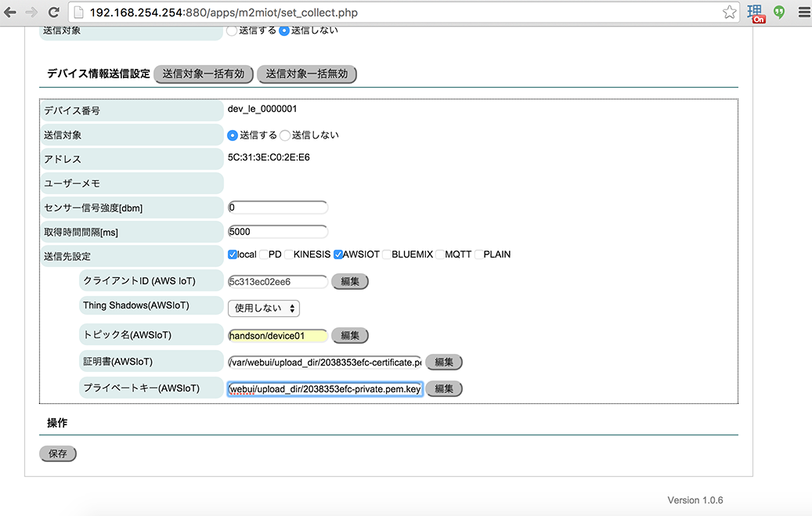Click the 証明書 certificate path field
812x516 pixels.
point(325,362)
